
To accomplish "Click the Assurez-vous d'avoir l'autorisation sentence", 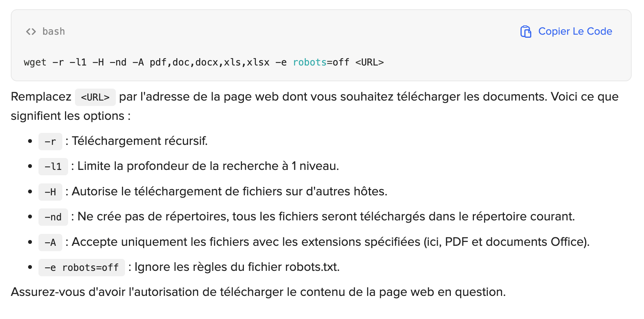I will coord(258,292).
